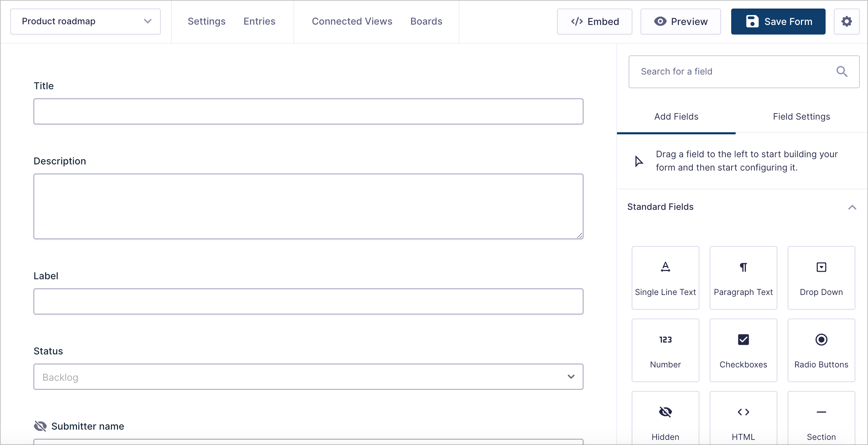The width and height of the screenshot is (868, 445).
Task: Toggle visibility of the Submitter name field
Action: [x=40, y=426]
